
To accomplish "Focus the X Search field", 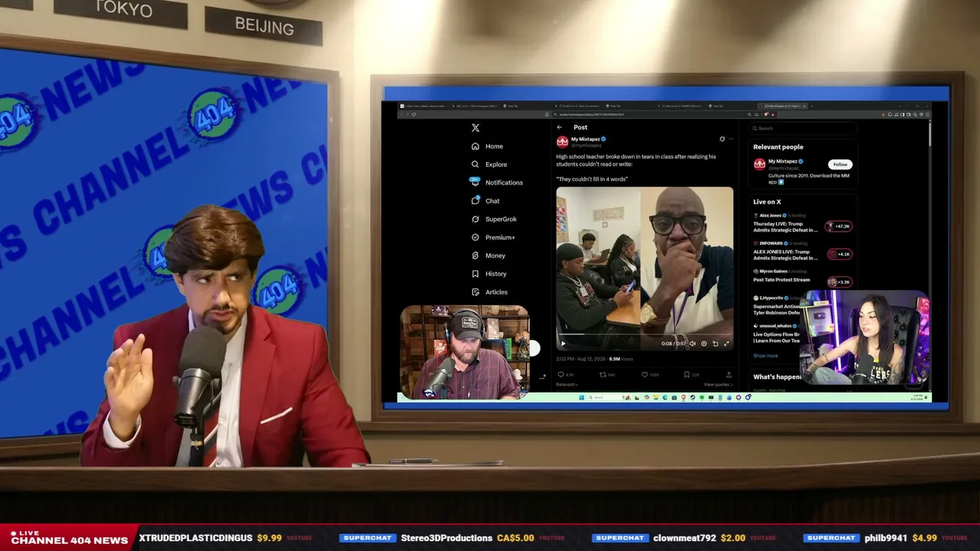I will 802,128.
